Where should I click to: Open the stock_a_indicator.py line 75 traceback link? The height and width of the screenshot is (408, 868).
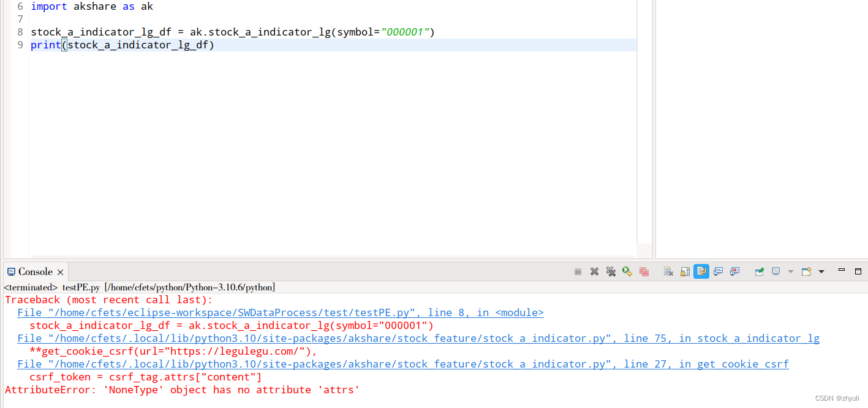[x=418, y=338]
